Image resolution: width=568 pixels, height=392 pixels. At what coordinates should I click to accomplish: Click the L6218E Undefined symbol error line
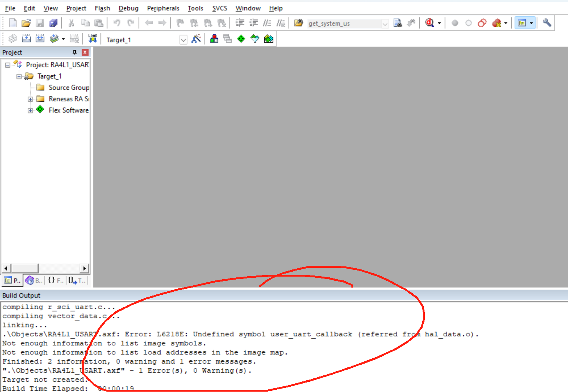240,334
